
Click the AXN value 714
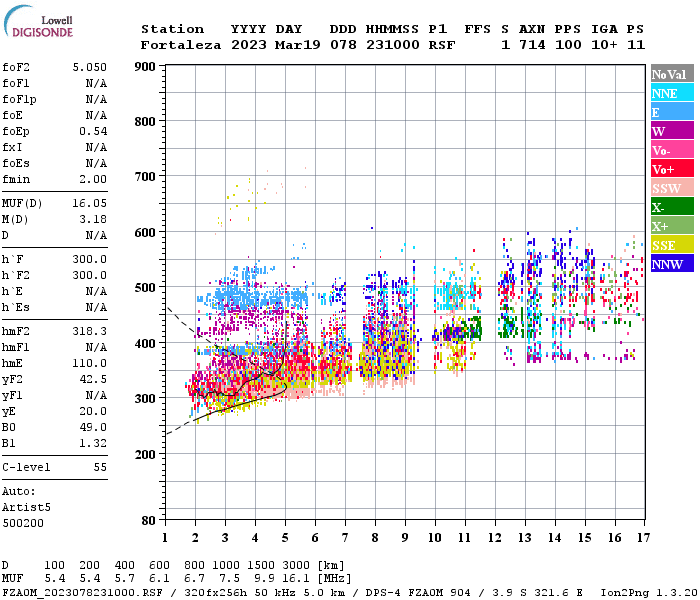tap(532, 45)
